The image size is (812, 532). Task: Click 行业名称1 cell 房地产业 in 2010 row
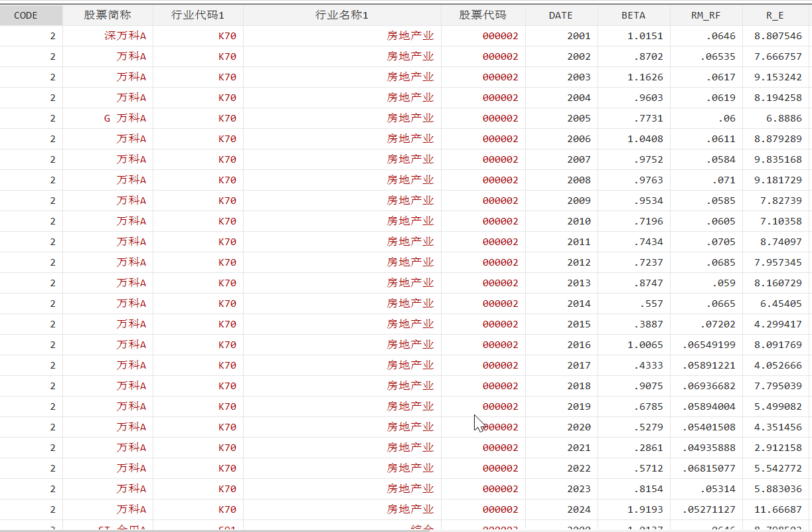pyautogui.click(x=342, y=221)
